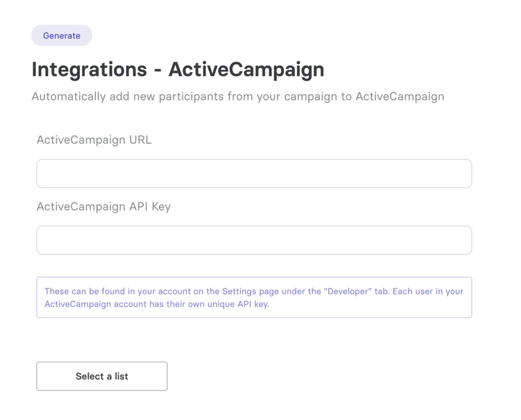This screenshot has width=521, height=420.
Task: Click "ActiveCampaign" at the end of the subtitle
Action: click(399, 96)
